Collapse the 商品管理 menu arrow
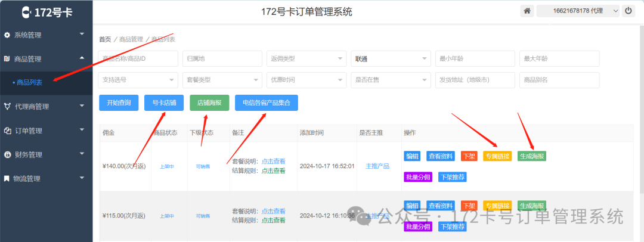The image size is (644, 242). 82,58
